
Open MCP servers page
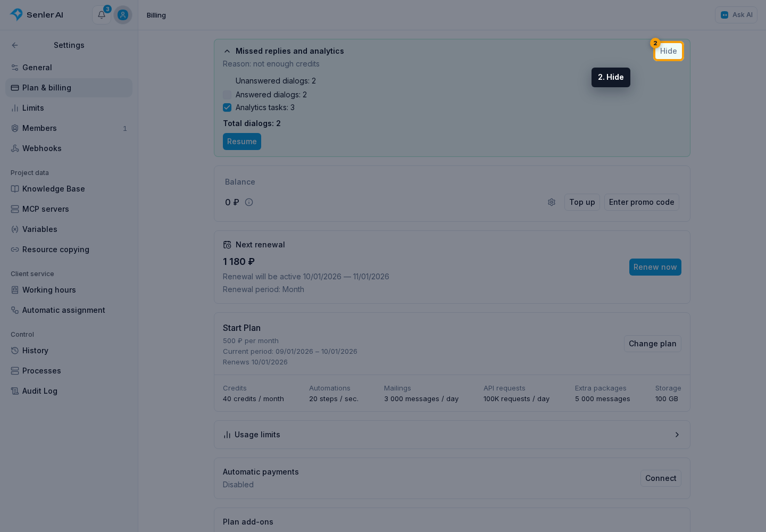point(69,209)
